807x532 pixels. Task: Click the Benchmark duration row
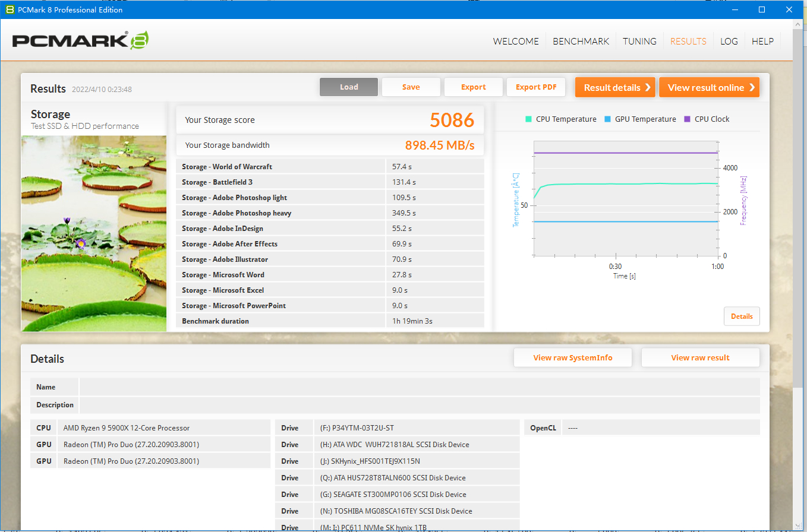coord(330,321)
